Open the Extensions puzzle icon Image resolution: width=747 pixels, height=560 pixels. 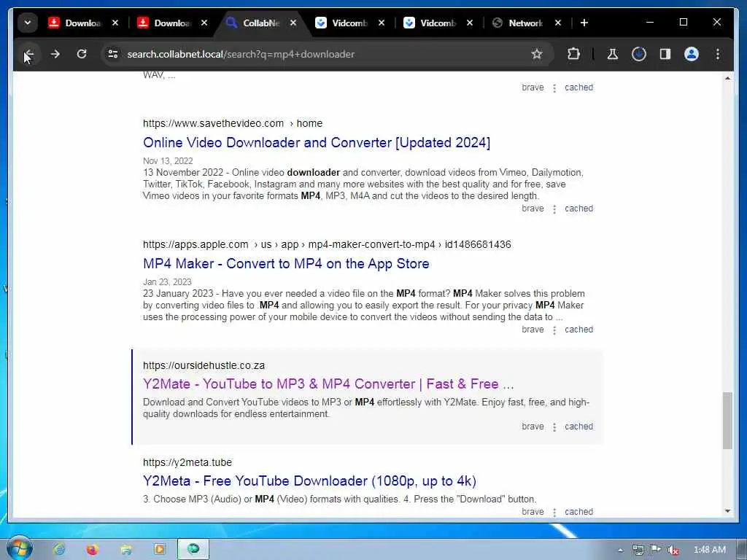[573, 54]
